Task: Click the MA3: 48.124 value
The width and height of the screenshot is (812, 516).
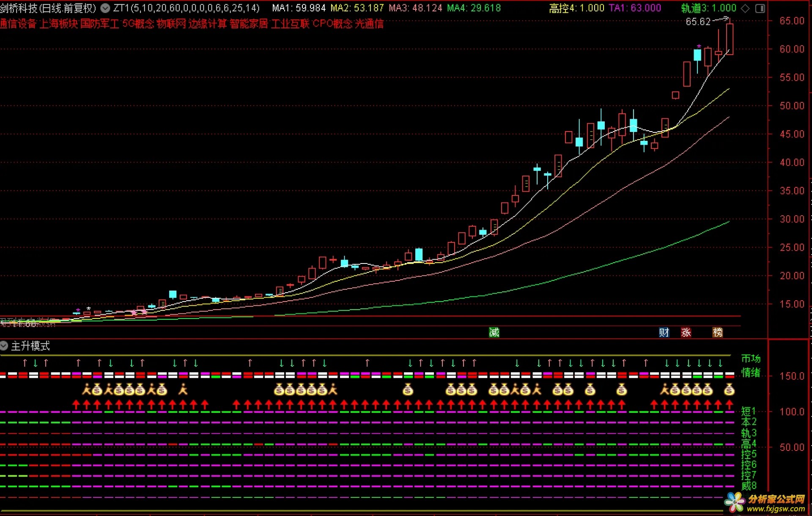Action: coord(415,8)
